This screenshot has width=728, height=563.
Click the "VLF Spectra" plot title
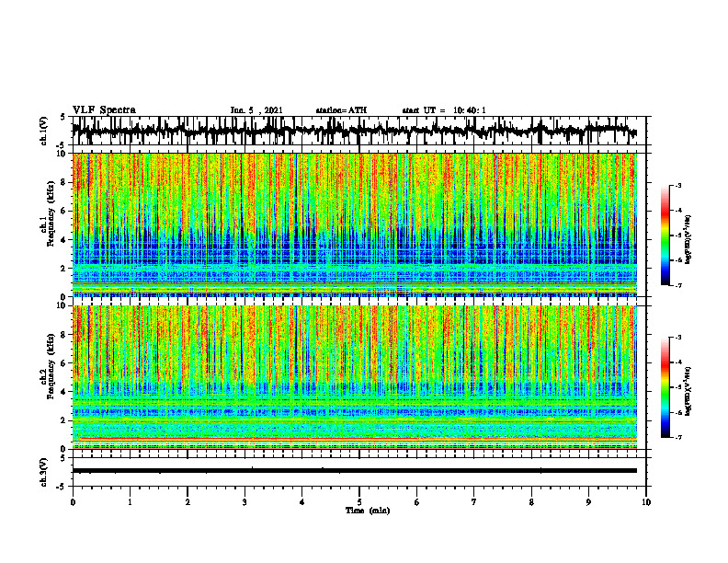click(x=104, y=110)
